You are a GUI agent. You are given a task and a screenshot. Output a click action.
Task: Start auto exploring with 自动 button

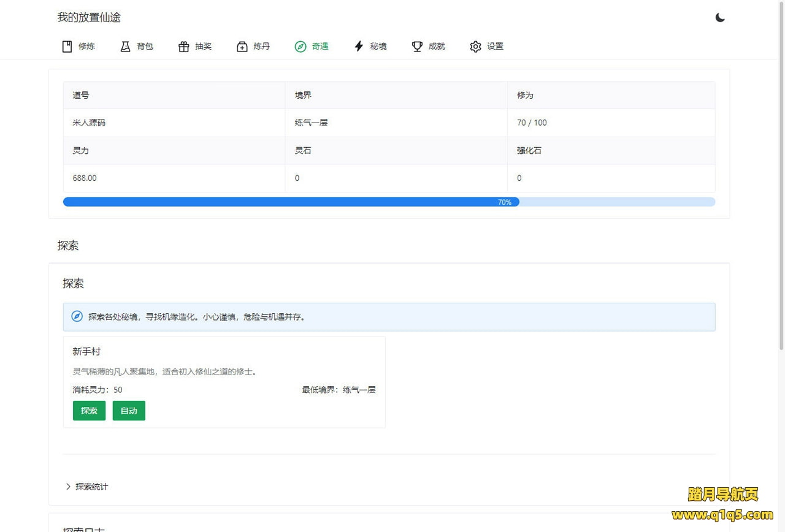(x=129, y=411)
